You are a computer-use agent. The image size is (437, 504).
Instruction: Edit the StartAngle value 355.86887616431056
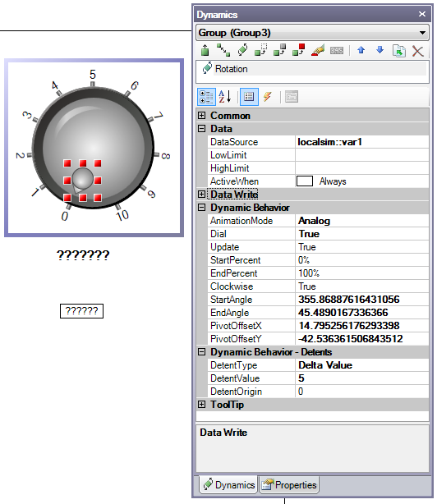tap(361, 300)
